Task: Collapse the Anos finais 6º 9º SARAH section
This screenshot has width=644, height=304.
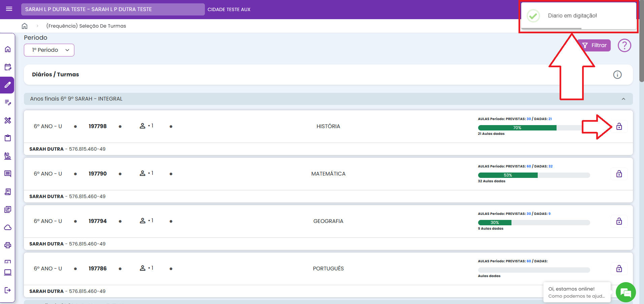Action: (623, 99)
